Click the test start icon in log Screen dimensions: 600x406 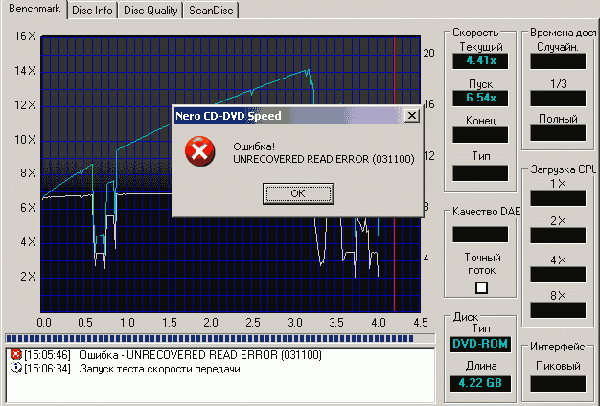click(16, 368)
